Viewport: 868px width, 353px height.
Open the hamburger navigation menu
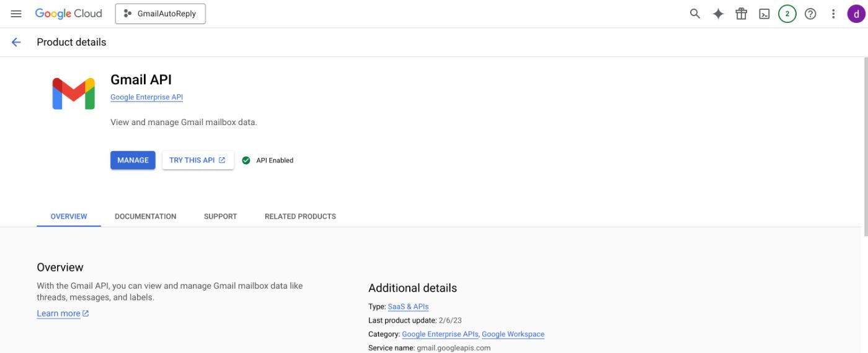[x=16, y=14]
